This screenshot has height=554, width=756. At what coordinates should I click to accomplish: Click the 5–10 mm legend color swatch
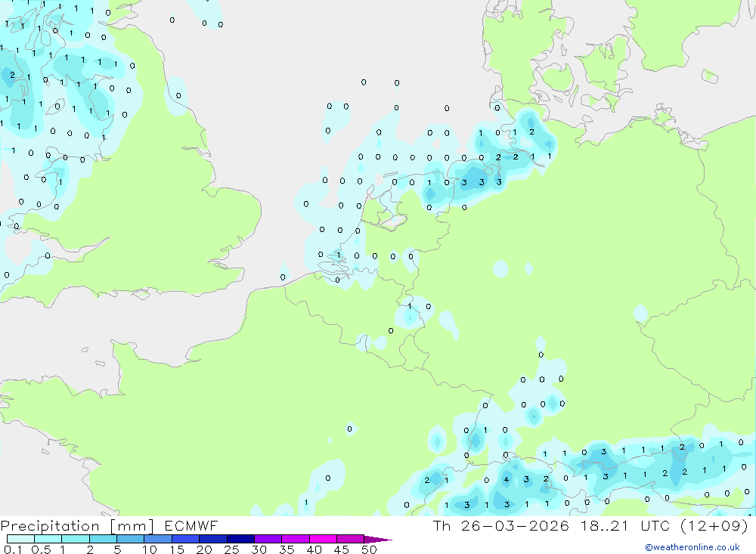click(x=131, y=539)
